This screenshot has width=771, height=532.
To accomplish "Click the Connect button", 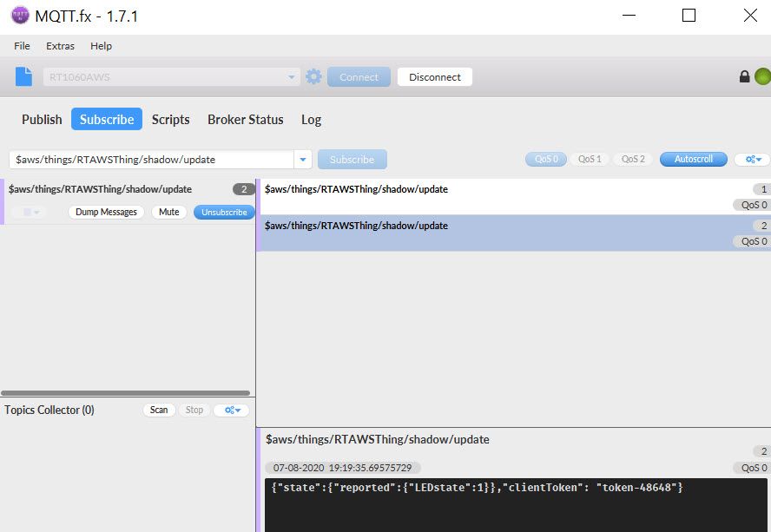I will click(359, 76).
